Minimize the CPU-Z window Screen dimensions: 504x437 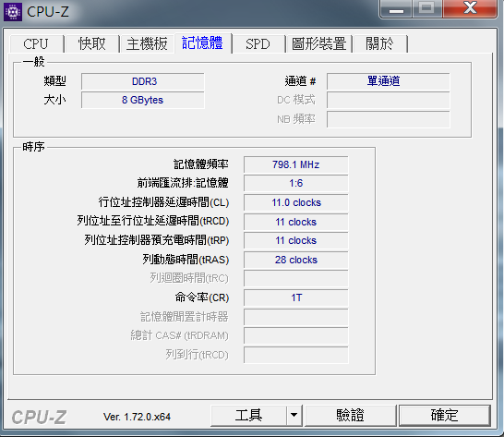click(x=396, y=9)
